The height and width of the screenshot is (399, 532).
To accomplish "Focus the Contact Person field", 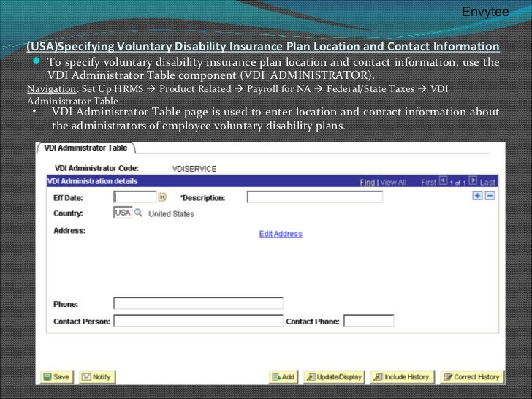I will click(198, 321).
